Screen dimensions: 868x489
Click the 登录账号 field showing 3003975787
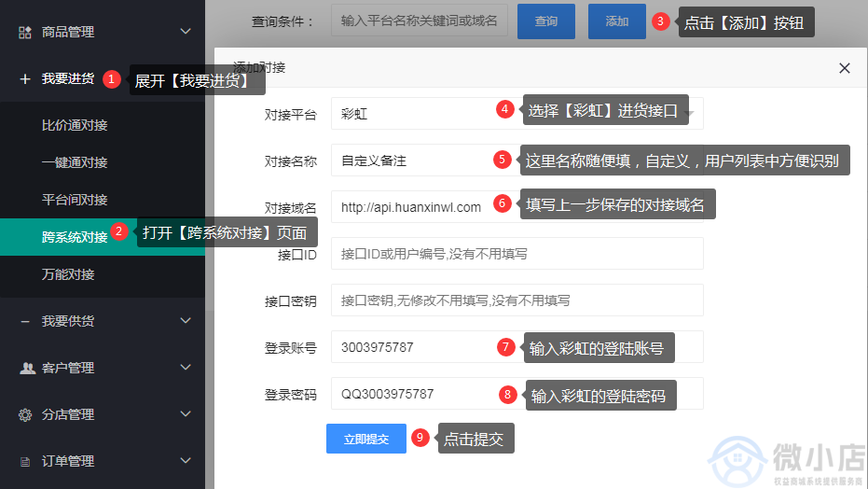click(x=517, y=346)
